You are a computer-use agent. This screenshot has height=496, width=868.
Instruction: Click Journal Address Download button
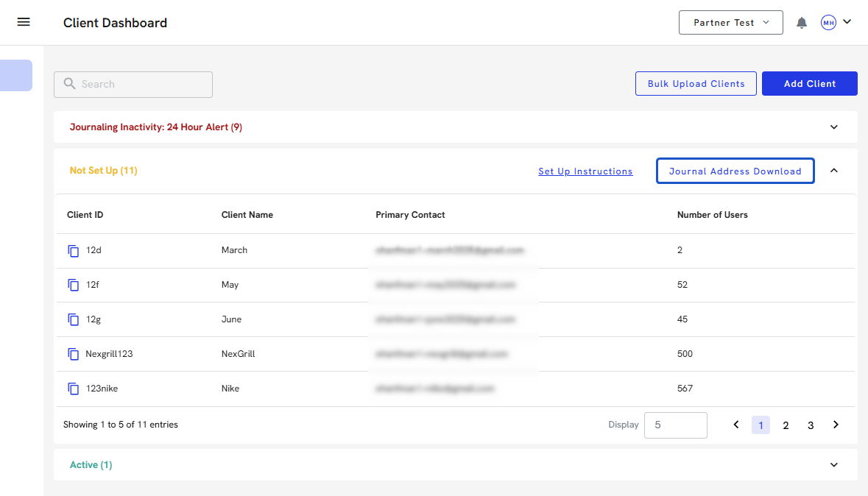pyautogui.click(x=735, y=171)
